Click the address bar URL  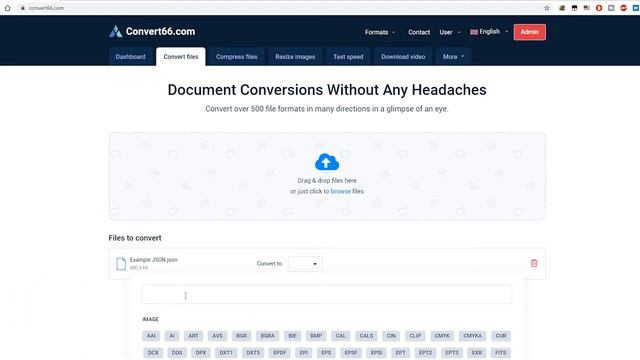tap(46, 8)
